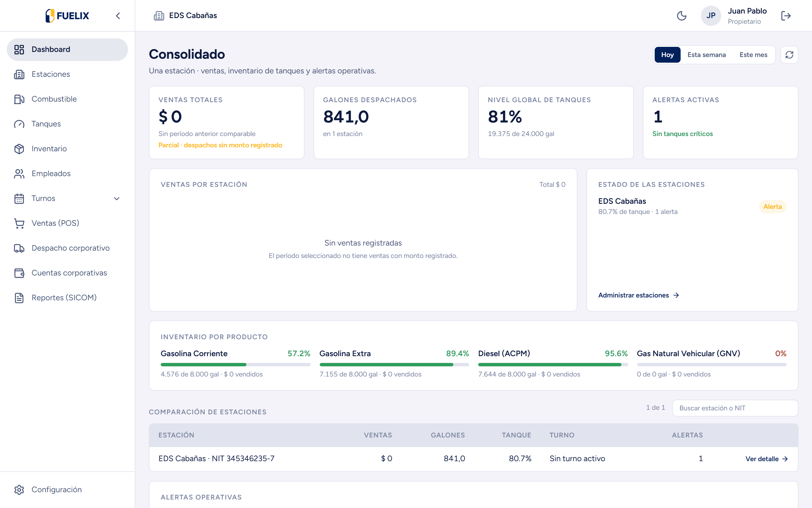The image size is (812, 508).
Task: Click the EDS Cabañas station icon in header
Action: pos(159,16)
